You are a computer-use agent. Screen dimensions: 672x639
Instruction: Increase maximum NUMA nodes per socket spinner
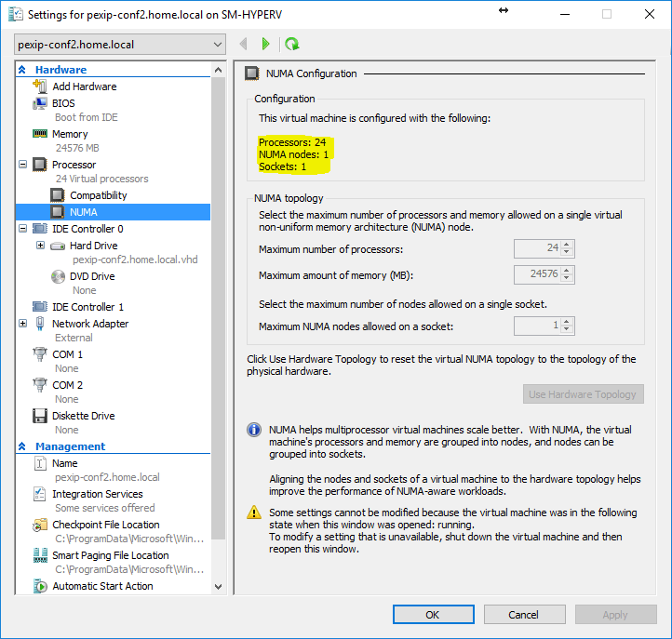coord(567,322)
